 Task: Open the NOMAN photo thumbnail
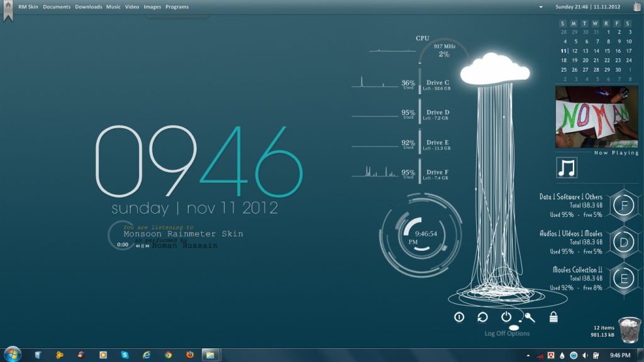point(596,116)
